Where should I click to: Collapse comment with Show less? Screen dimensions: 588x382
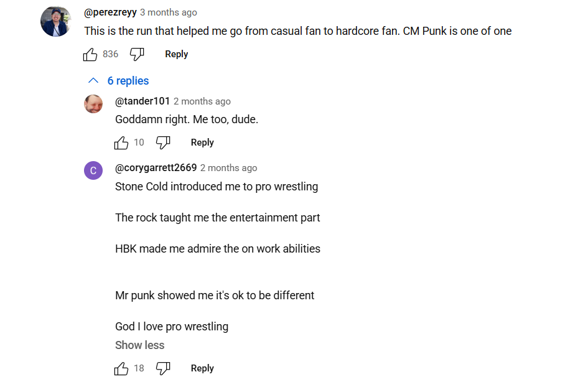pyautogui.click(x=139, y=345)
